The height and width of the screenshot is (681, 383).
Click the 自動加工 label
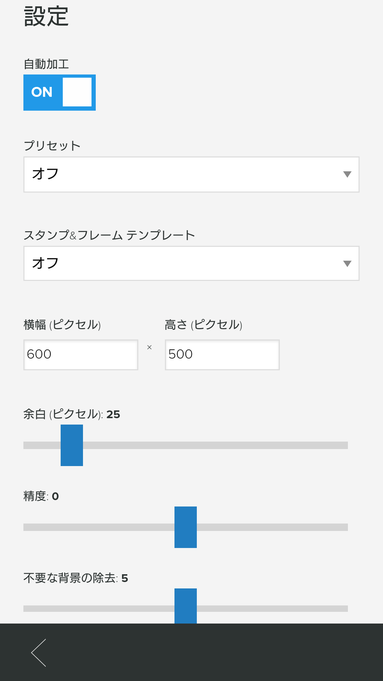(46, 64)
